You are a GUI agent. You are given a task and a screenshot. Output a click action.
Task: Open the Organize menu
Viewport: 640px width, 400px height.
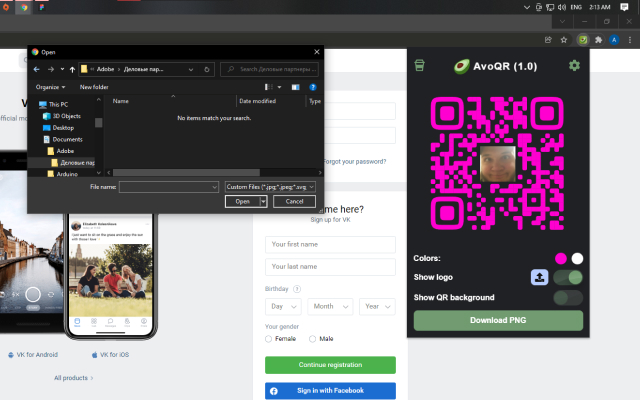click(x=50, y=87)
